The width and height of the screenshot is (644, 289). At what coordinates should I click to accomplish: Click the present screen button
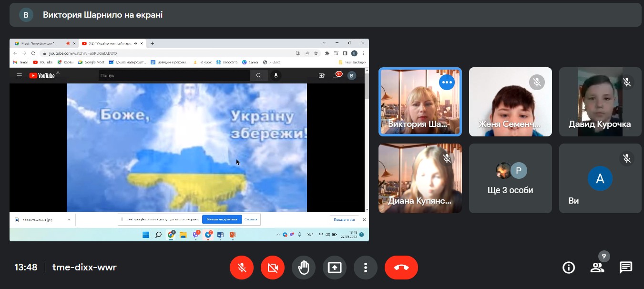(x=335, y=268)
